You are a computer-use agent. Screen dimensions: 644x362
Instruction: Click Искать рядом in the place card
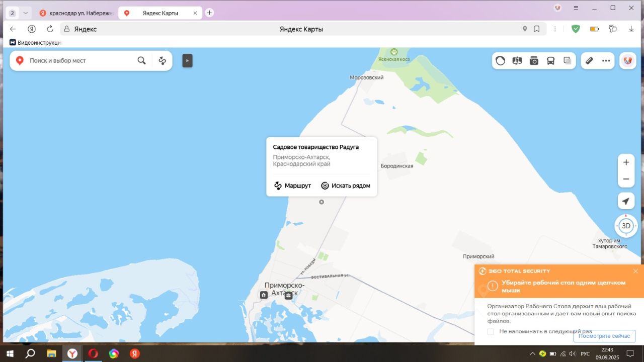pos(346,186)
